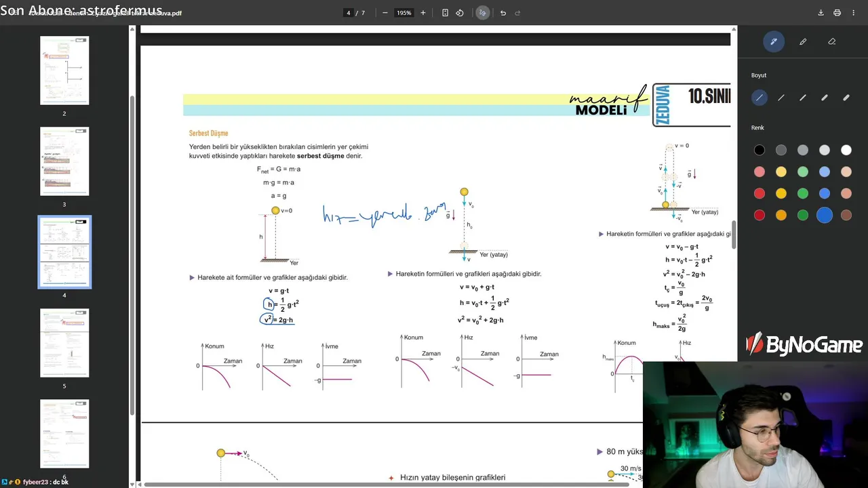868x488 pixels.
Task: Download the PDF file
Action: [x=821, y=13]
